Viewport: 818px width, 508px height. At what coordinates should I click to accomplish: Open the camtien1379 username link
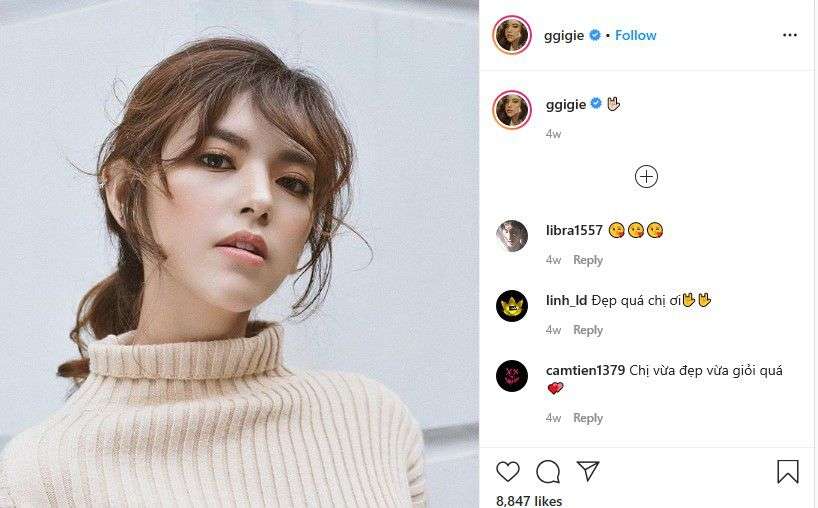point(585,370)
